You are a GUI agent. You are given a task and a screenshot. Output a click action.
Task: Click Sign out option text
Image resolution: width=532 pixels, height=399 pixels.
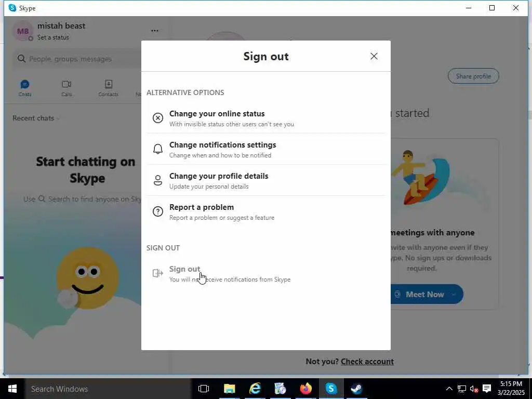click(x=184, y=269)
